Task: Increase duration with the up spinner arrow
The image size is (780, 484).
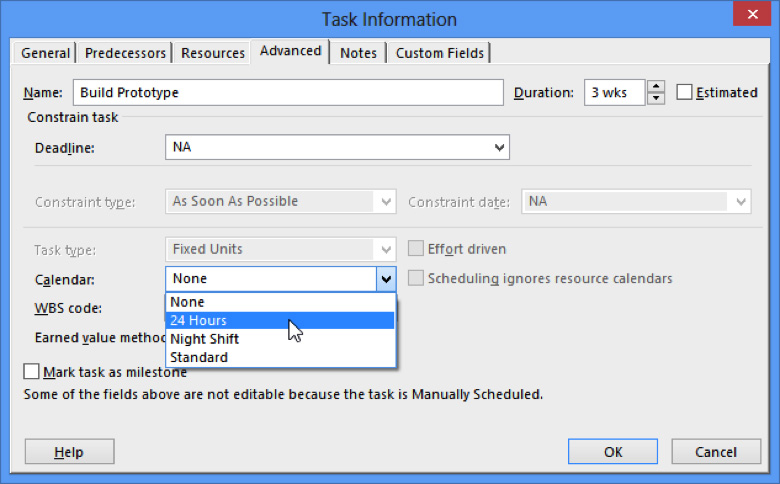Action: (656, 87)
